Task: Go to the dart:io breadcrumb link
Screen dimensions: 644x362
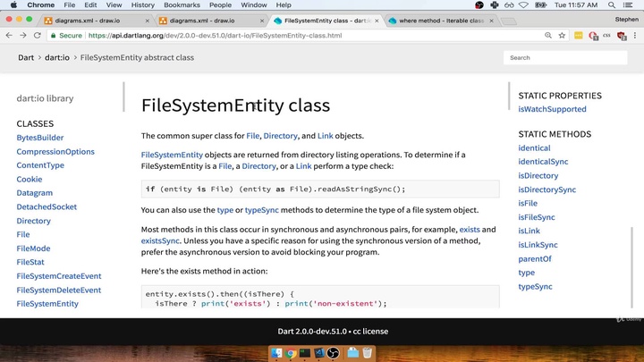Action: point(57,57)
